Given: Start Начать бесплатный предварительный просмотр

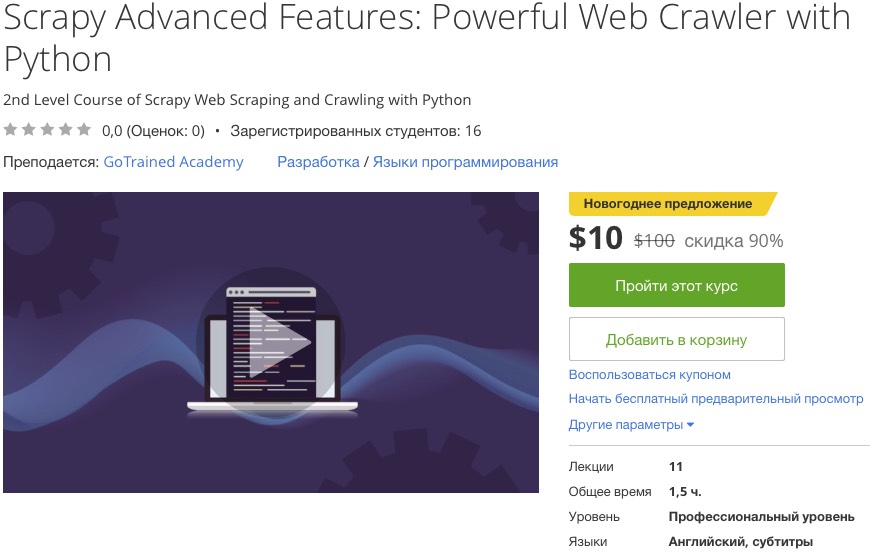Looking at the screenshot, I should point(716,398).
